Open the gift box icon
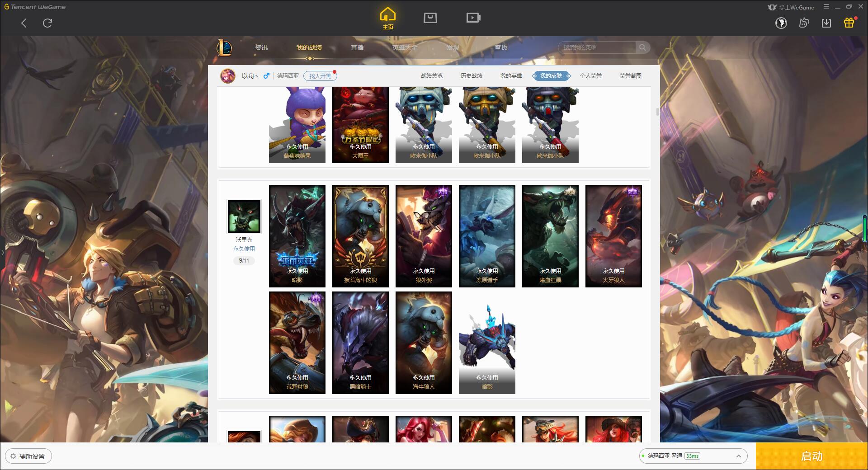Screen dimensions: 868x470 (x=849, y=23)
